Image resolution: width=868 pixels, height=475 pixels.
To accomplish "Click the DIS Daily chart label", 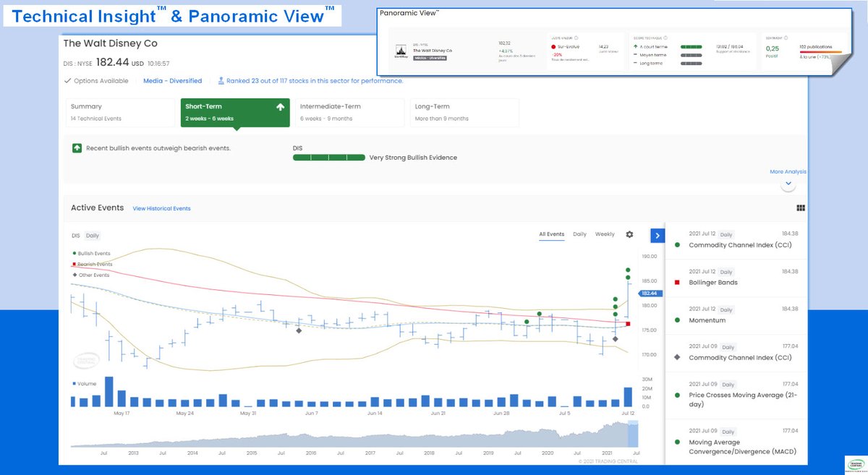I will coord(85,236).
